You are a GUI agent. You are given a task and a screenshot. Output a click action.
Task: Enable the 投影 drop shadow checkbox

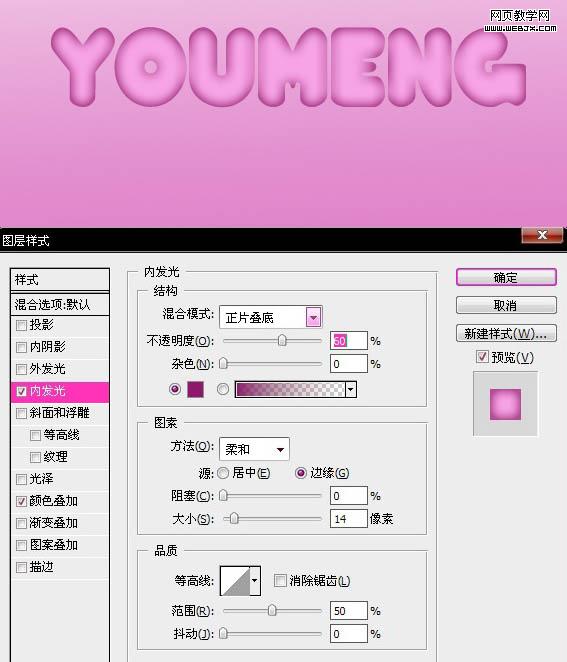pos(21,326)
